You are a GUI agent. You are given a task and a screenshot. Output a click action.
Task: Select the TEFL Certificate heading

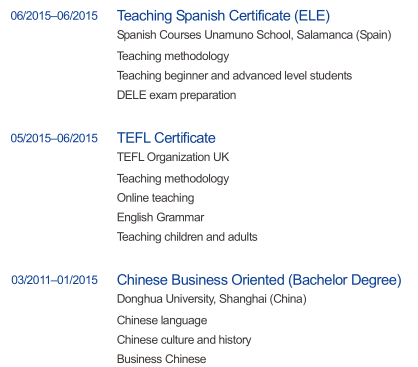point(166,138)
